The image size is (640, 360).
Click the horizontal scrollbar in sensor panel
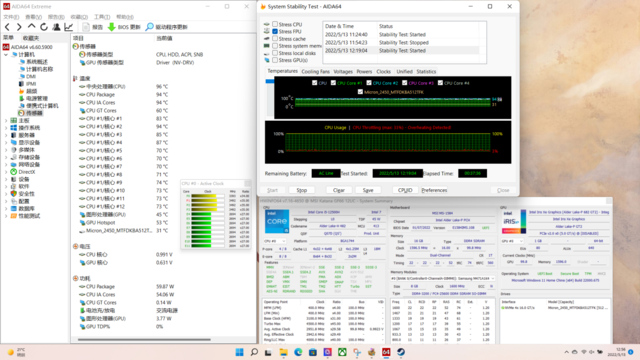144,339
